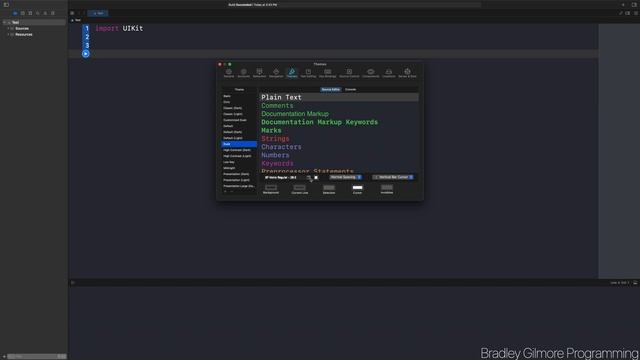Open Navigation preferences pane

point(276,73)
